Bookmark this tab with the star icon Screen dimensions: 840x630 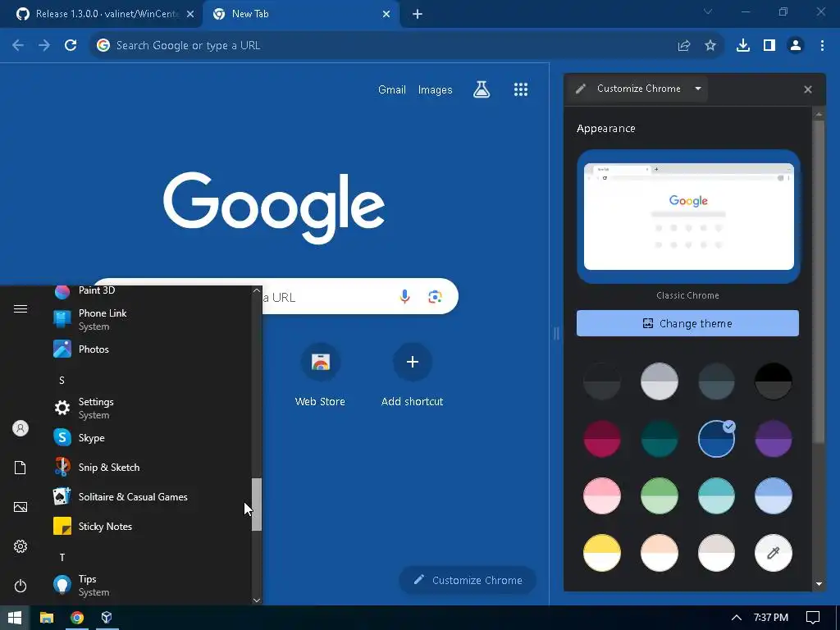pos(710,46)
